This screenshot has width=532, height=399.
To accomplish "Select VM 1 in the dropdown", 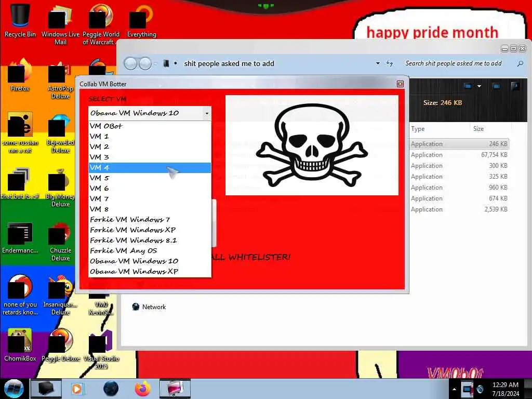I will point(150,137).
